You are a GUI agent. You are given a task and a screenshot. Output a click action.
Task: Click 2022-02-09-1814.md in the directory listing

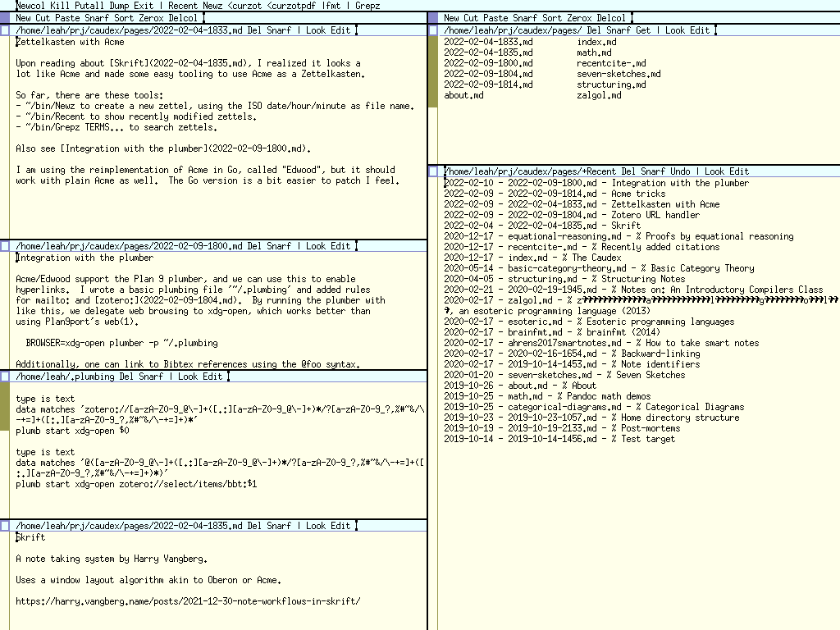click(x=489, y=85)
